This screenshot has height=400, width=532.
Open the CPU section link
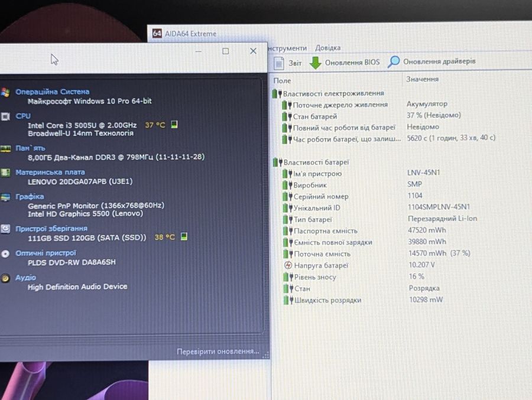click(23, 116)
